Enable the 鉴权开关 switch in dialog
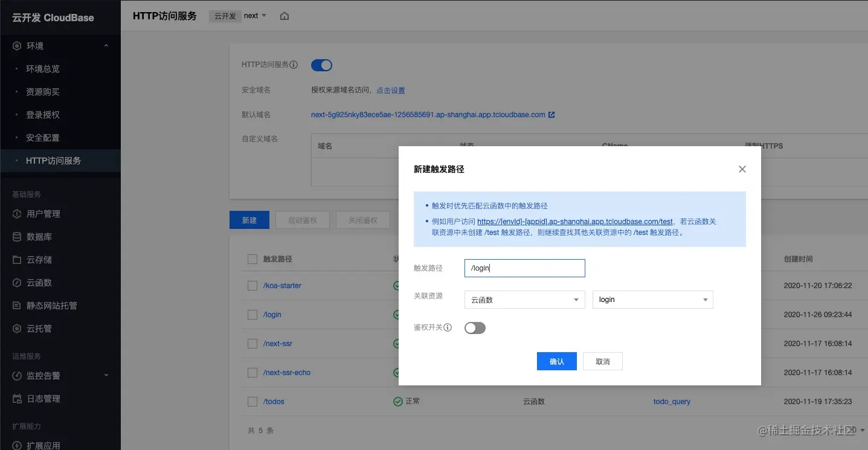Viewport: 868px width, 450px height. click(475, 327)
